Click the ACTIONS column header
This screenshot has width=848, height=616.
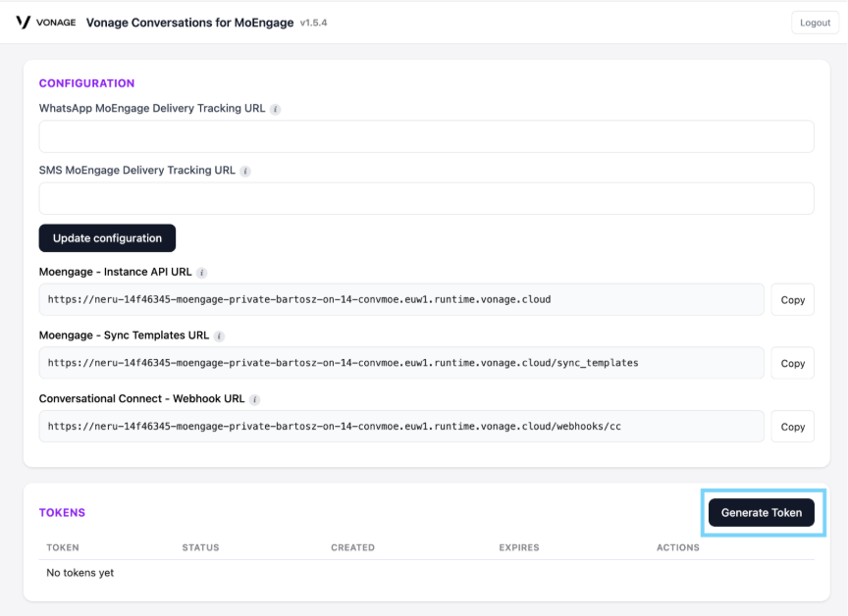pos(678,547)
